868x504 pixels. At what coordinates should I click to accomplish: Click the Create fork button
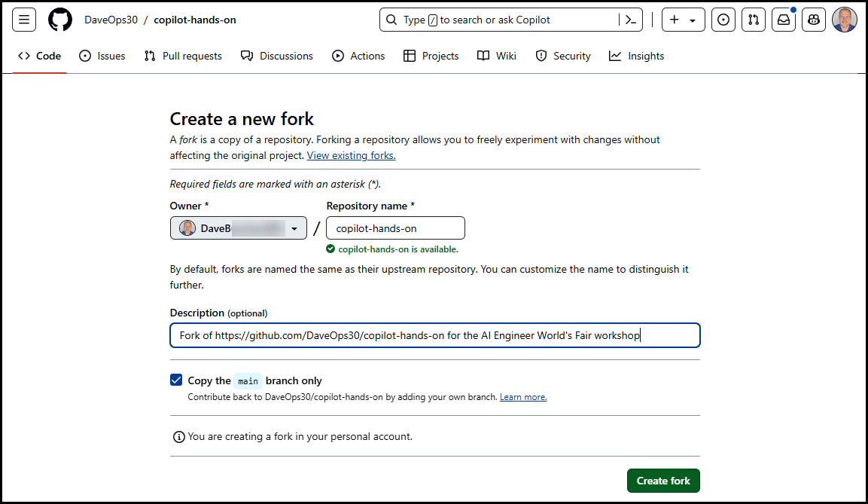663,481
